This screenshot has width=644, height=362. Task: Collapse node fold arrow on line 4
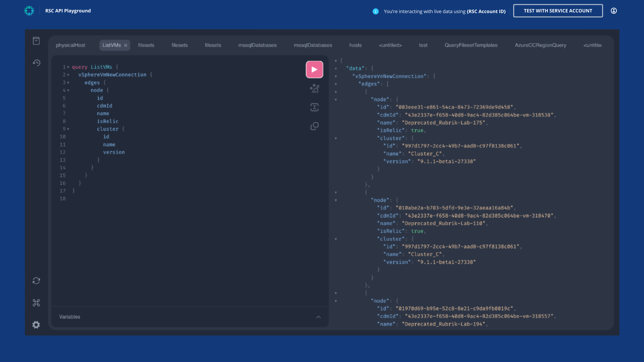click(68, 90)
